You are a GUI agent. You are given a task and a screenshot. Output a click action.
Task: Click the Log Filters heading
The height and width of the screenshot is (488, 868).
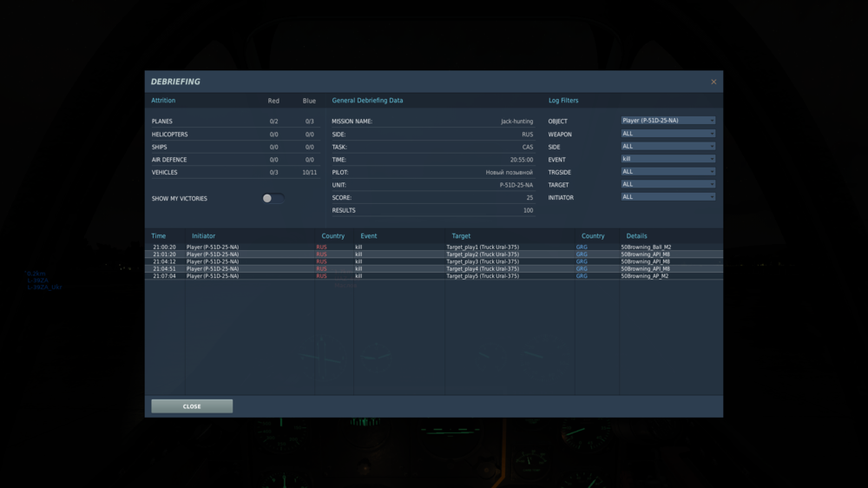pos(563,100)
